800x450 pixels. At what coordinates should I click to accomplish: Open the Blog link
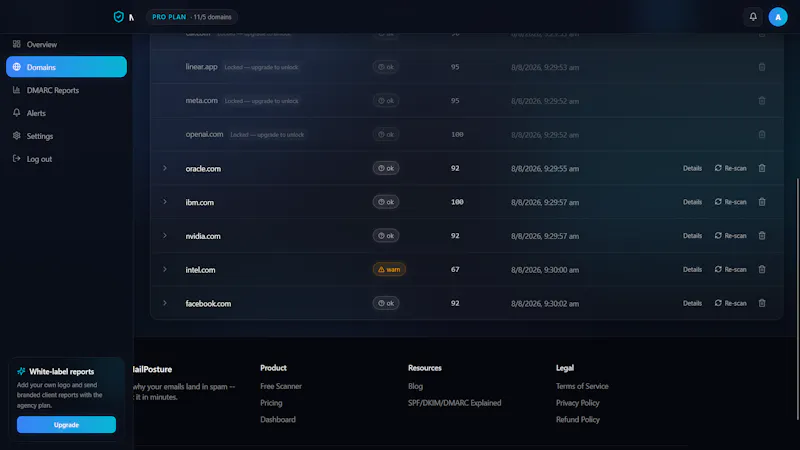(x=415, y=386)
